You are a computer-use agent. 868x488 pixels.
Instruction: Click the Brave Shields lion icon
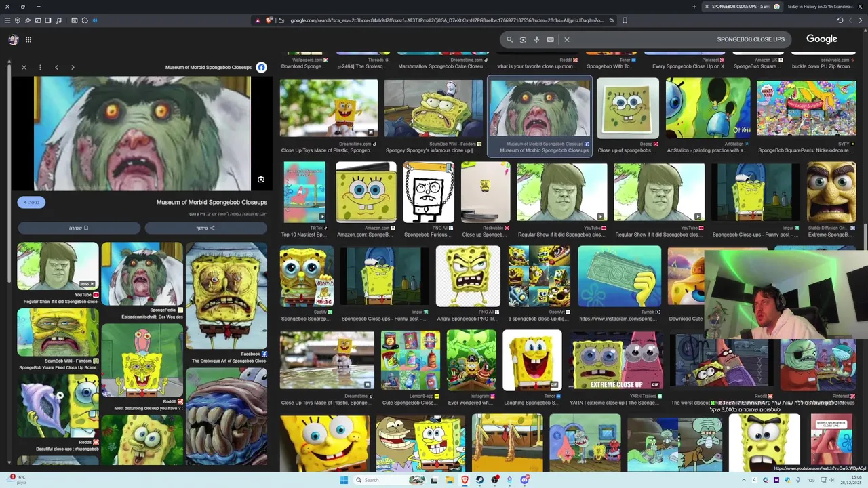(269, 20)
